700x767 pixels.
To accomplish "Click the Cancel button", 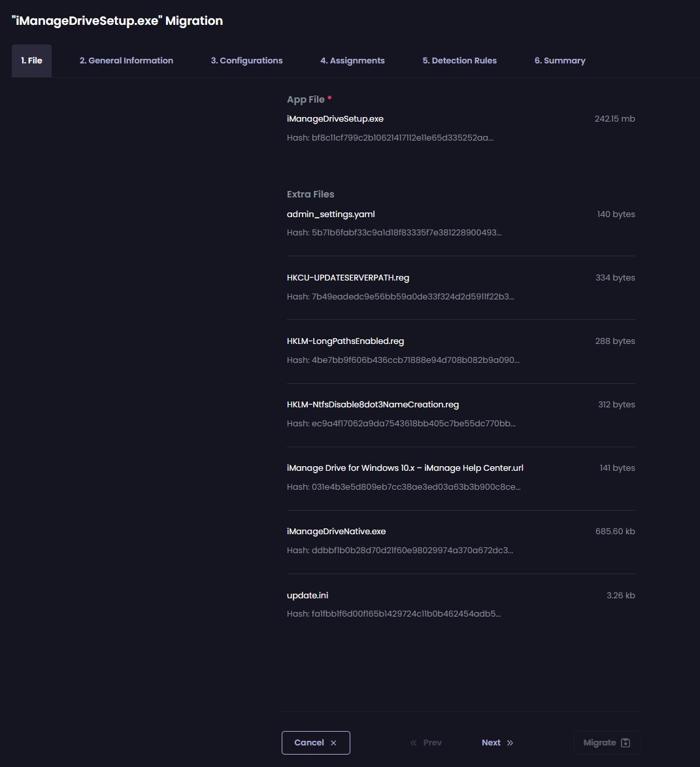I will point(316,743).
